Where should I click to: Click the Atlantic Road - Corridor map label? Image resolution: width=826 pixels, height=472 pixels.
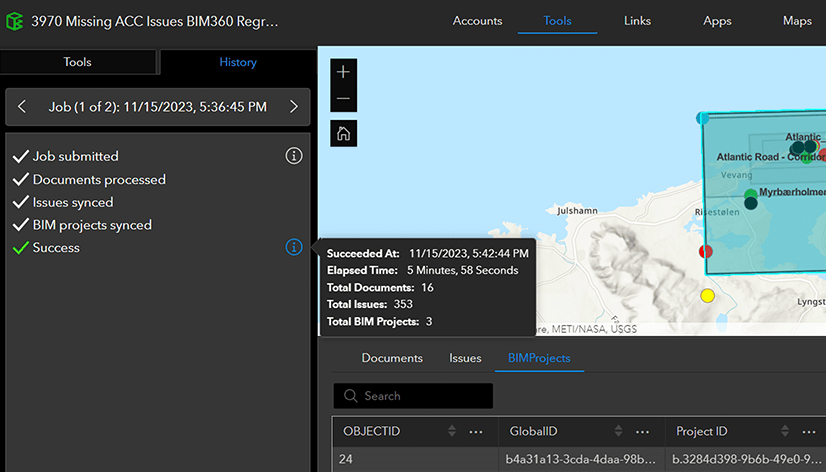pos(771,157)
